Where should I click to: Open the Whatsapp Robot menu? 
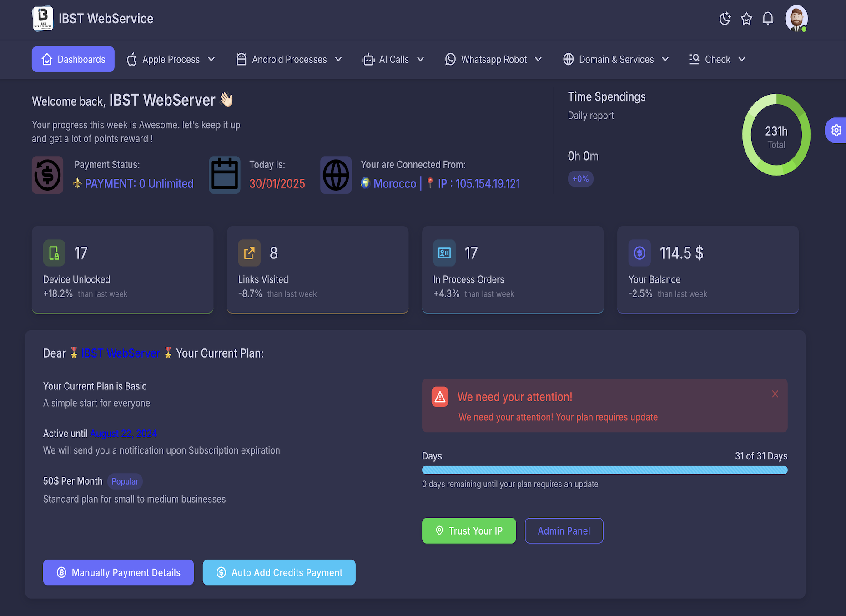[493, 59]
